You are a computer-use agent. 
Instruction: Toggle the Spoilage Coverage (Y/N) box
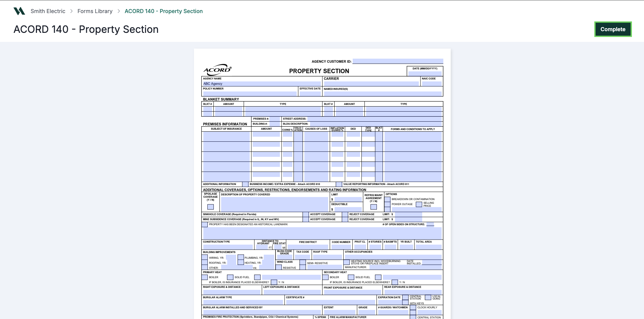click(x=210, y=207)
